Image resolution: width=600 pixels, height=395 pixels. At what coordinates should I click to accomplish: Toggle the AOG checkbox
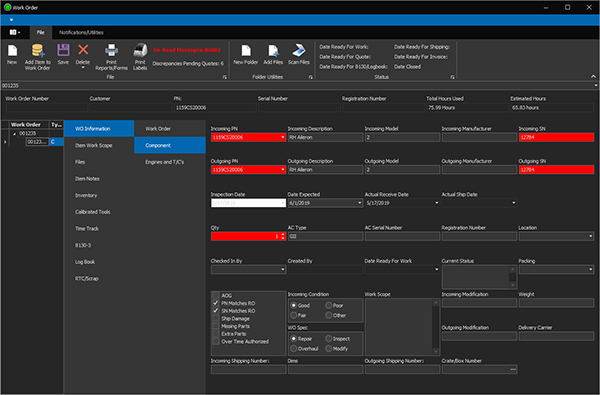pos(216,295)
